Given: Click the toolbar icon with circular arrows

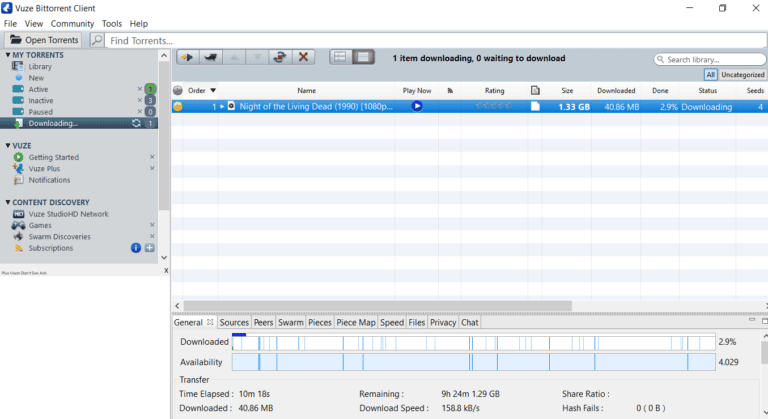Looking at the screenshot, I should click(x=279, y=58).
